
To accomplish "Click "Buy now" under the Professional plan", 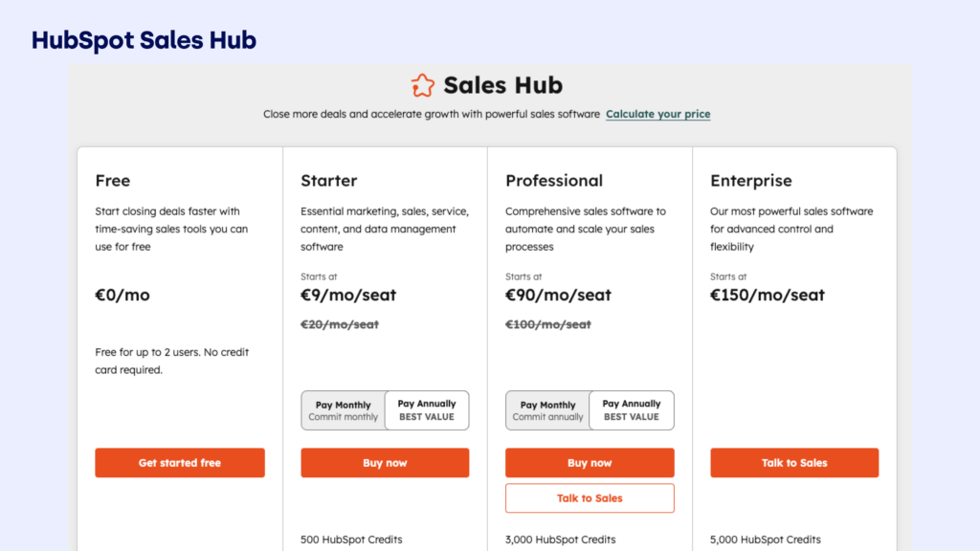I will point(590,462).
